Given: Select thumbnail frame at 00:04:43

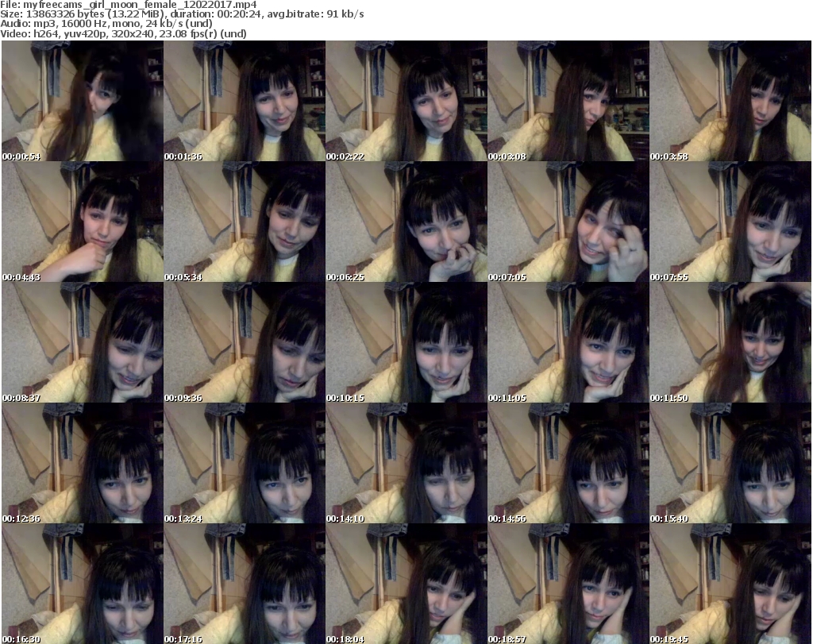Looking at the screenshot, I should 83,222.
